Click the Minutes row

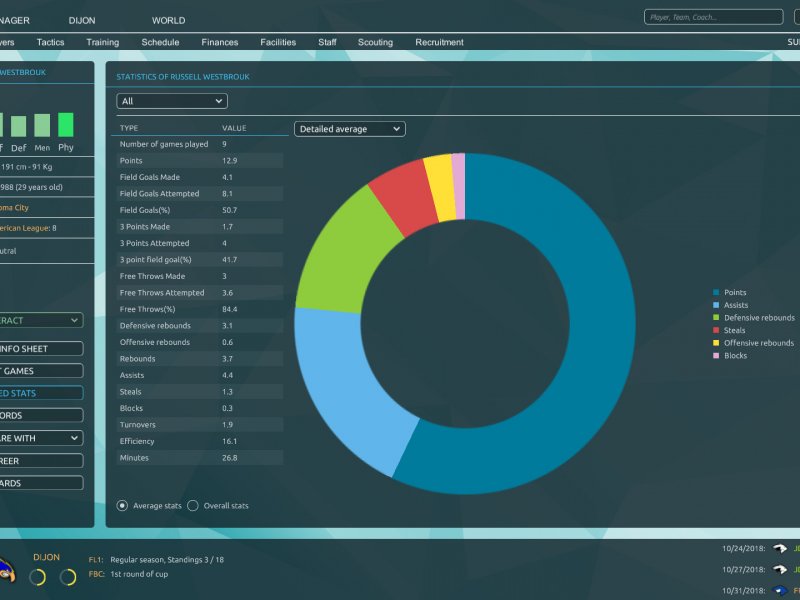coord(200,458)
